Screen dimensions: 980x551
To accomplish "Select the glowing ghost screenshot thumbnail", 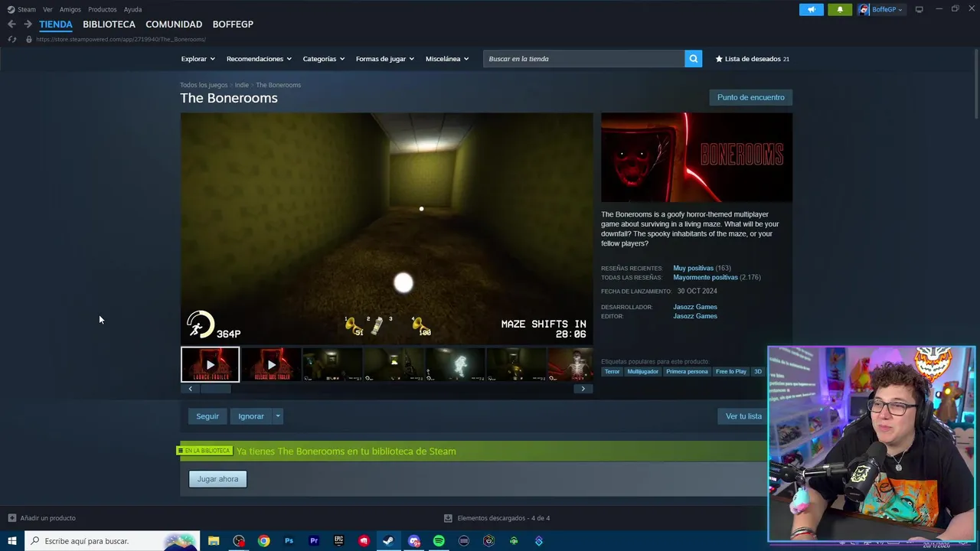I will tap(455, 364).
